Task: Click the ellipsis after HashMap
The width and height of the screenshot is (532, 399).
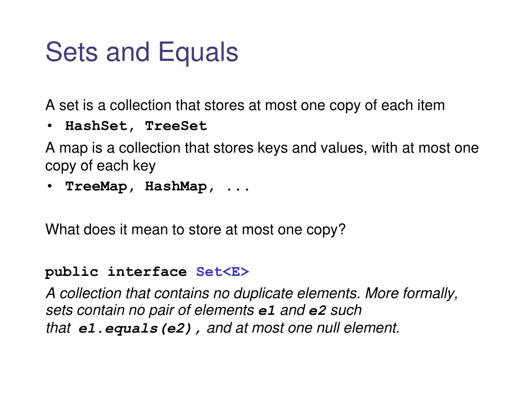Action: (x=238, y=187)
